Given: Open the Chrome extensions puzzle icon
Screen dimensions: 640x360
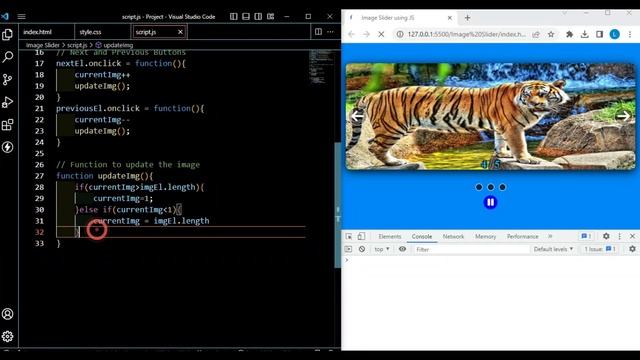Looking at the screenshot, I should tap(569, 35).
